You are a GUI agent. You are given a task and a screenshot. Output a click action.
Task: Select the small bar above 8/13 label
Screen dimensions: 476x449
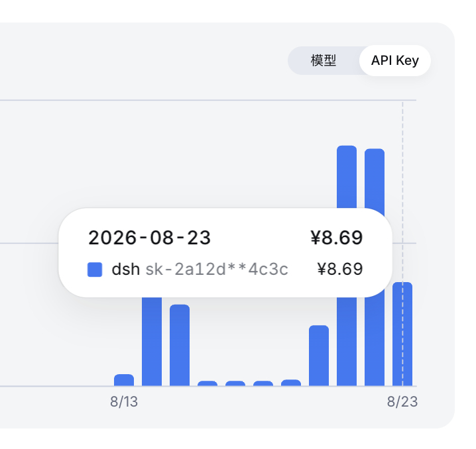pos(124,380)
